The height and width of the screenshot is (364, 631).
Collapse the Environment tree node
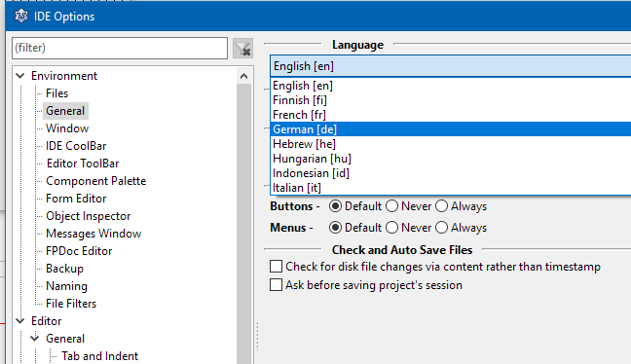tap(20, 76)
